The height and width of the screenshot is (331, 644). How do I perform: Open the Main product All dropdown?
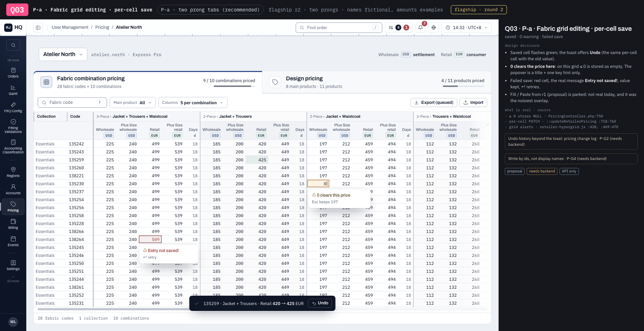coord(133,102)
